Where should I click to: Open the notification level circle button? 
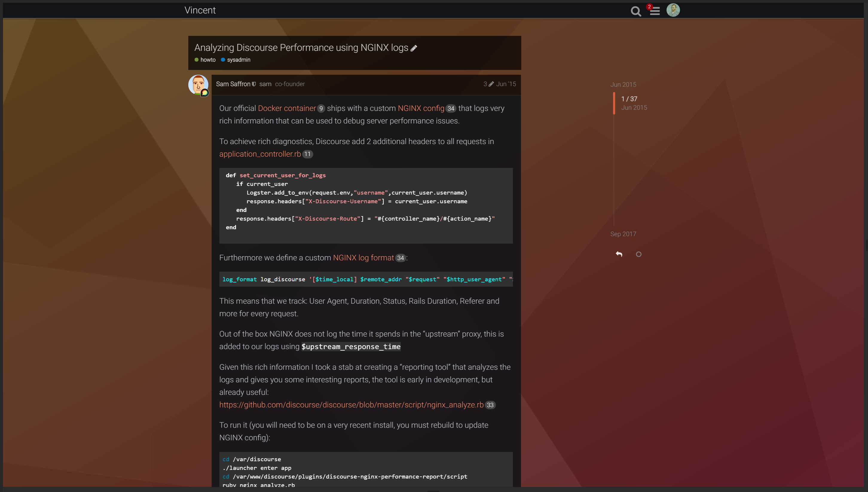coord(638,254)
